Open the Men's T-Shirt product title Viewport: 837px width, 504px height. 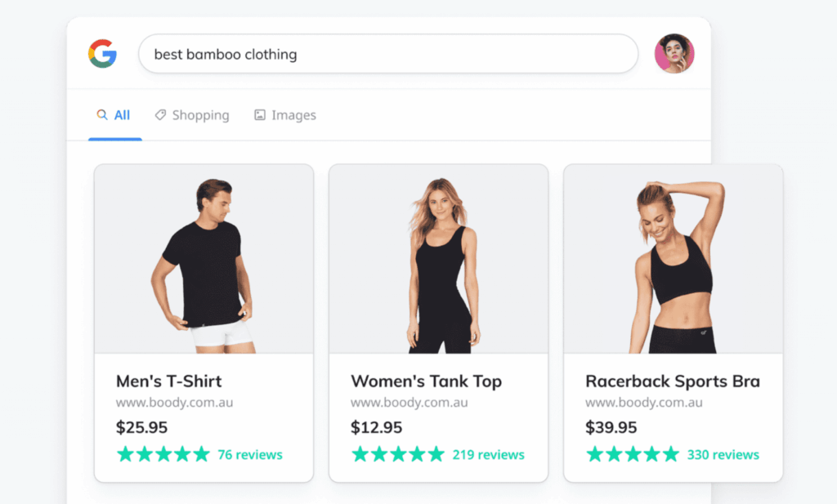tap(169, 381)
